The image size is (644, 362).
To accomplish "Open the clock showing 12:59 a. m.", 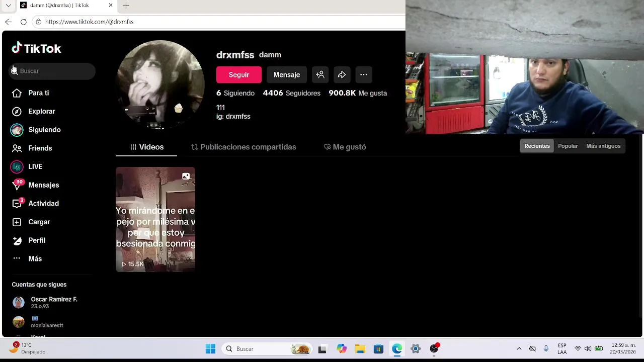I will click(623, 349).
